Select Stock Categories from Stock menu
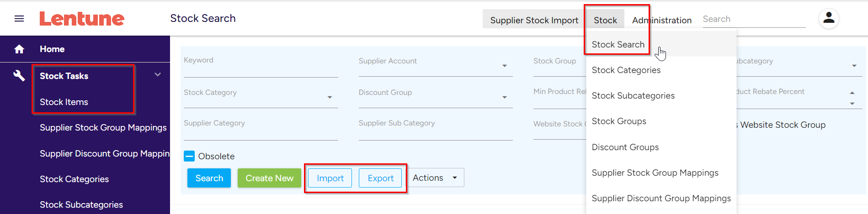Screen dimensions: 868x214 pyautogui.click(x=661, y=70)
